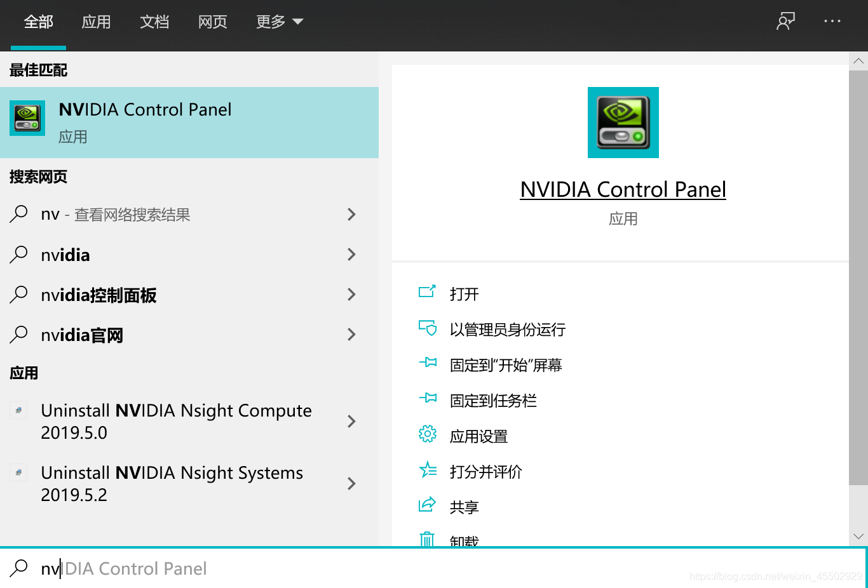868x588 pixels.
Task: Choose 固定到任务栏
Action: point(494,401)
